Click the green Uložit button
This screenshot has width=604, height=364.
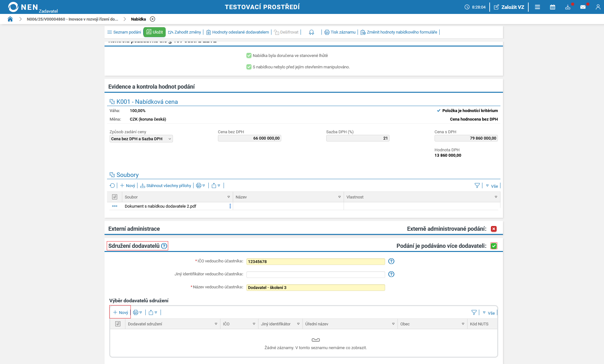point(155,32)
